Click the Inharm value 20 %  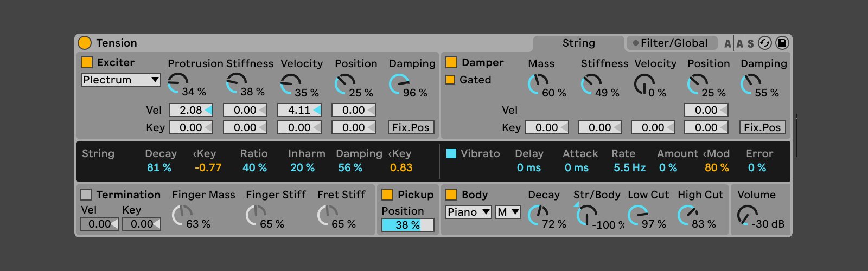click(302, 167)
